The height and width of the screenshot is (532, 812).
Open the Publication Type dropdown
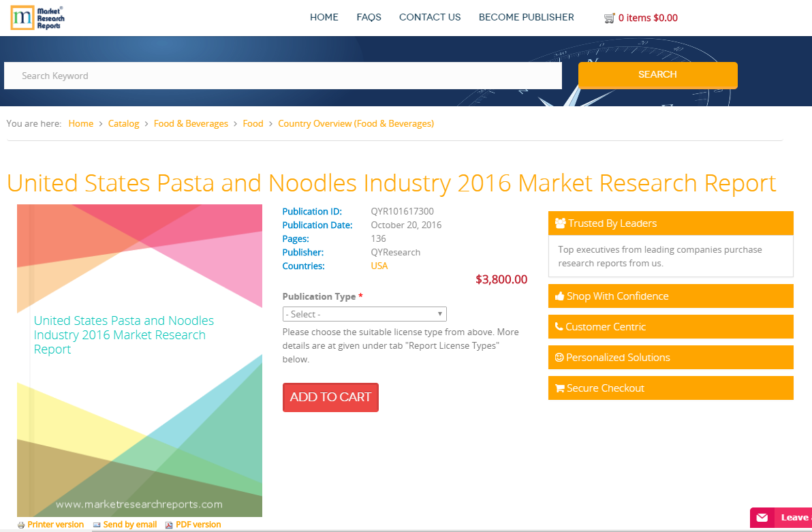tap(364, 313)
